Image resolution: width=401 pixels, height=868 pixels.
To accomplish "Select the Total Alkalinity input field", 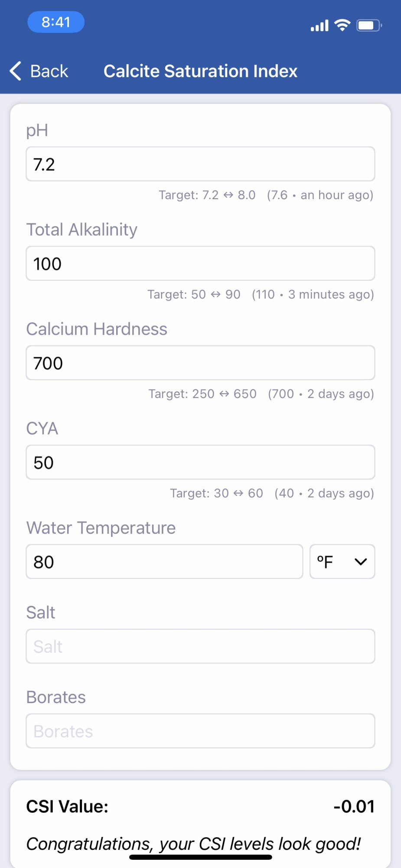I will pyautogui.click(x=200, y=263).
